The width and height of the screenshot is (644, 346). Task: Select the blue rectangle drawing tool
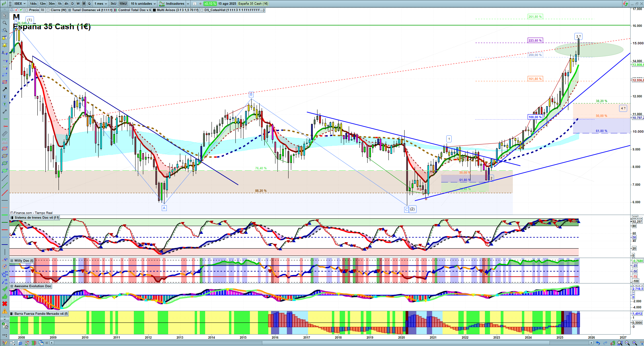(5, 75)
